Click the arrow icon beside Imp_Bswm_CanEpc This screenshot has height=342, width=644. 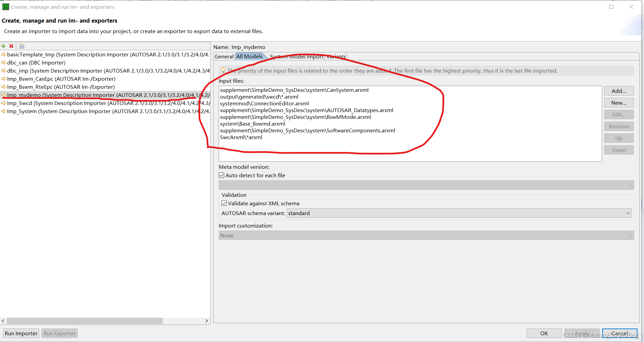(x=4, y=79)
